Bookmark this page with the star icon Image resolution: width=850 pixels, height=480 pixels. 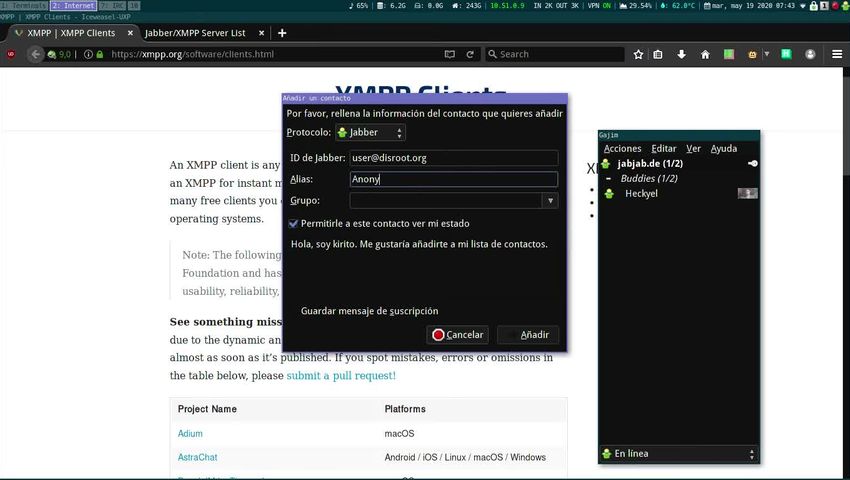point(638,54)
